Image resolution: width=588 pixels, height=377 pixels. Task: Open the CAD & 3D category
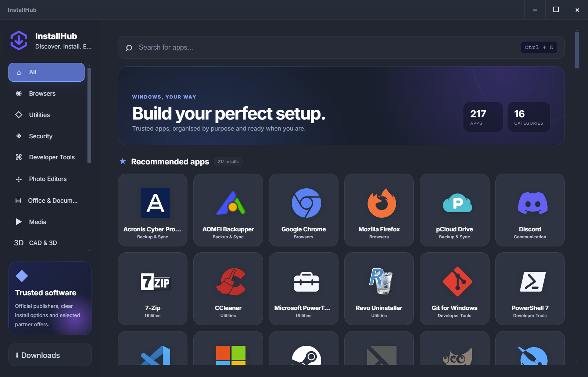(46, 243)
